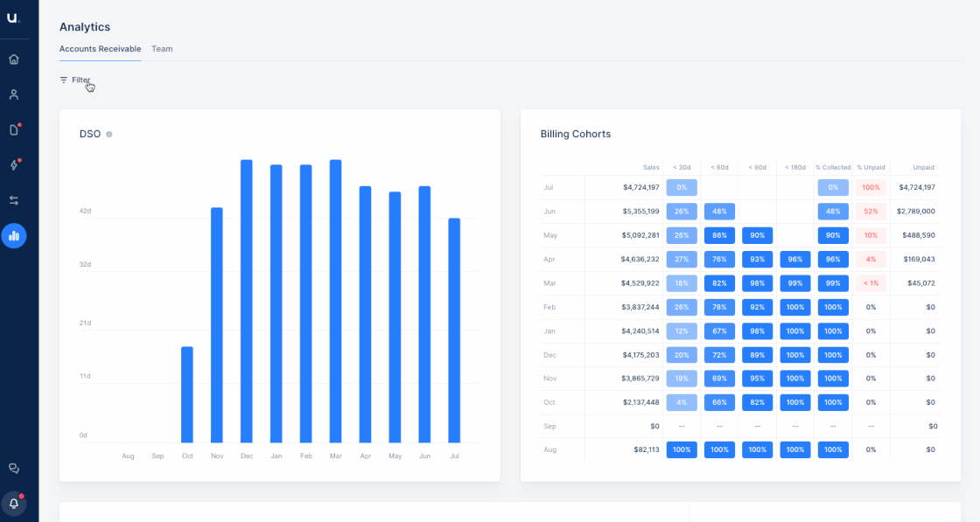This screenshot has height=522, width=980.
Task: Click the DSO info icon
Action: point(109,135)
